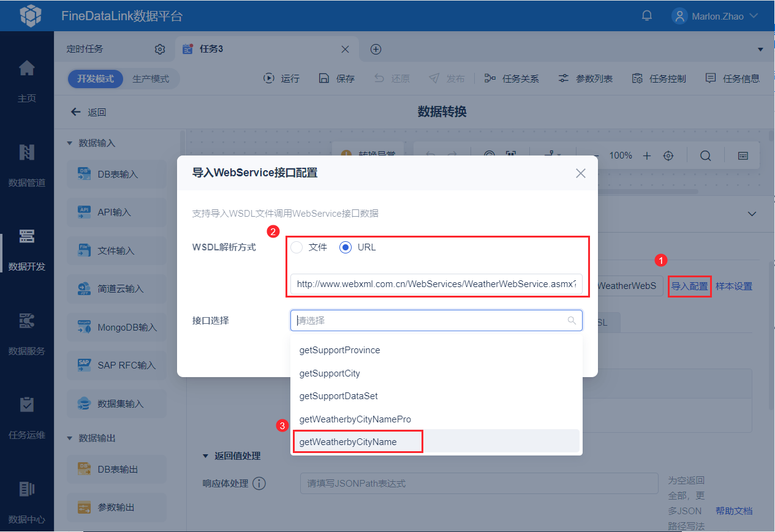Switch to 开发模式

point(96,79)
